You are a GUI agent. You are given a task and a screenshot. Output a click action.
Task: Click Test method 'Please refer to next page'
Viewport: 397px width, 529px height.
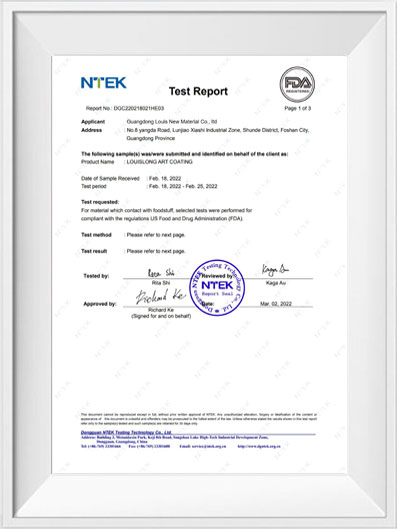tap(156, 235)
